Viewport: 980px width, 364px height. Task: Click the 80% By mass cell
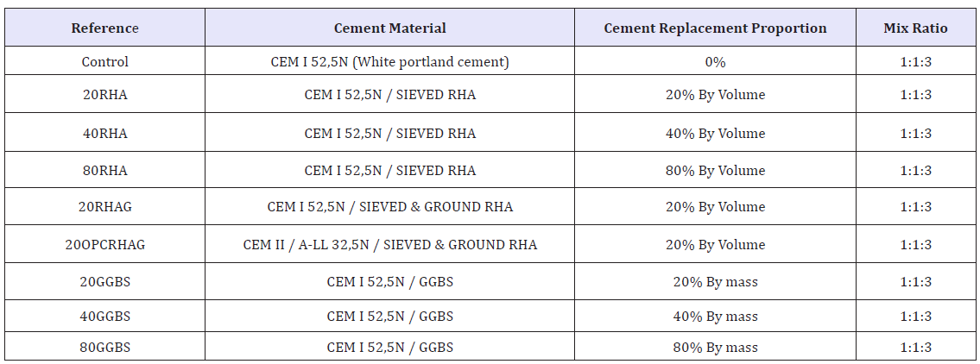pos(715,348)
